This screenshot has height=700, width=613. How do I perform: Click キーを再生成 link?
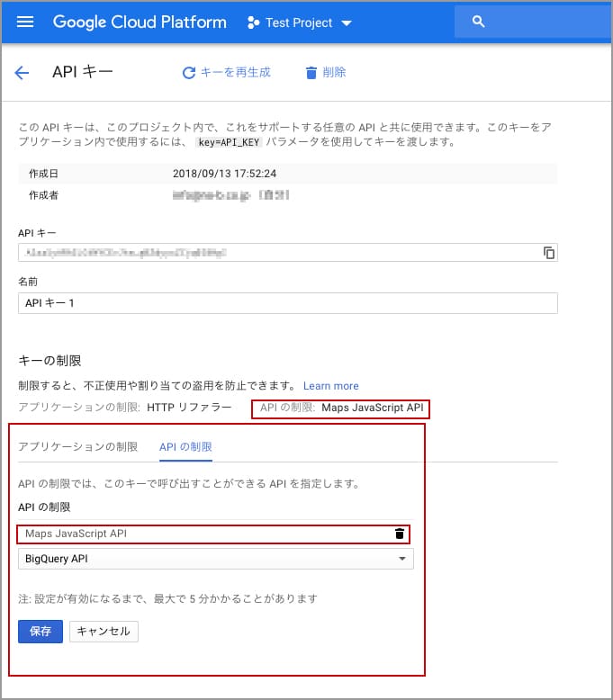236,72
